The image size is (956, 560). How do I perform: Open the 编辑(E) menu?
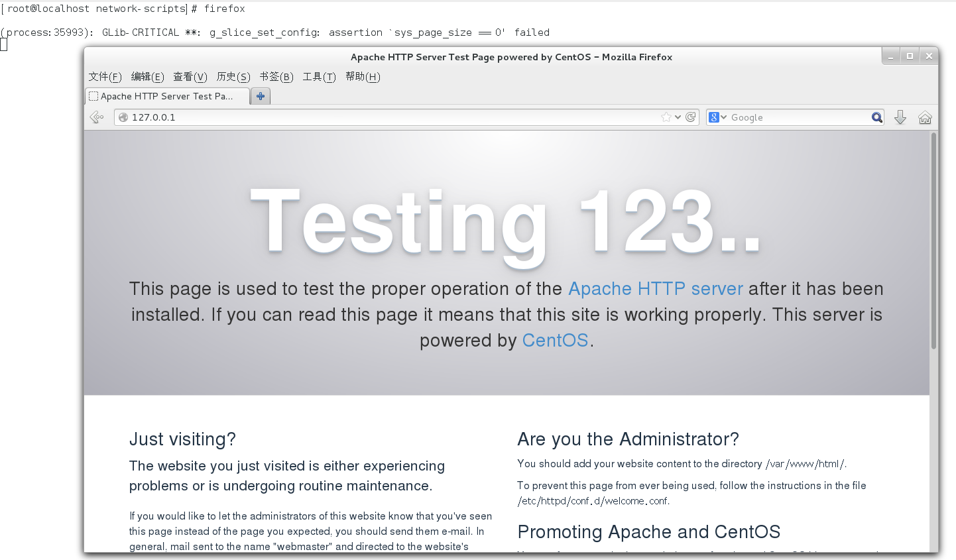click(147, 77)
